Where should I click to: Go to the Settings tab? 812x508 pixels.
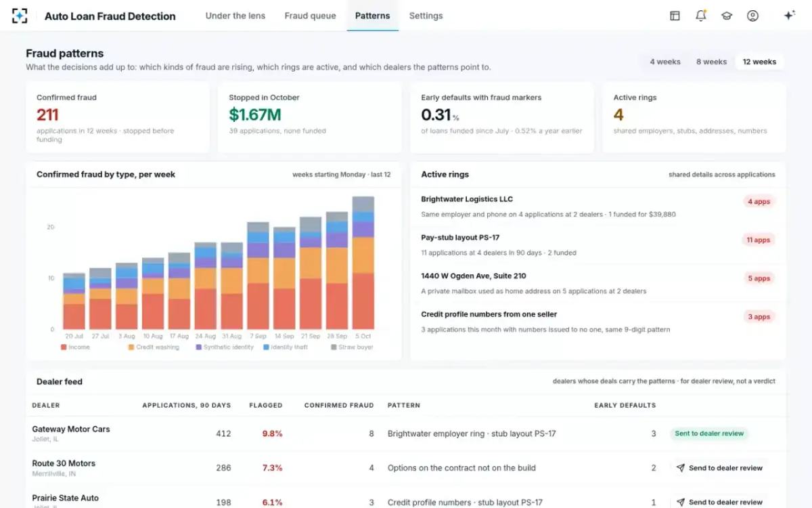(426, 16)
